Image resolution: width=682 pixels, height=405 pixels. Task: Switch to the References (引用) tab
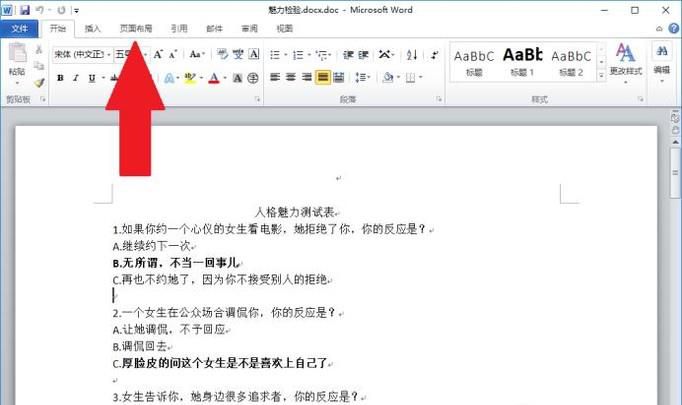(x=179, y=29)
